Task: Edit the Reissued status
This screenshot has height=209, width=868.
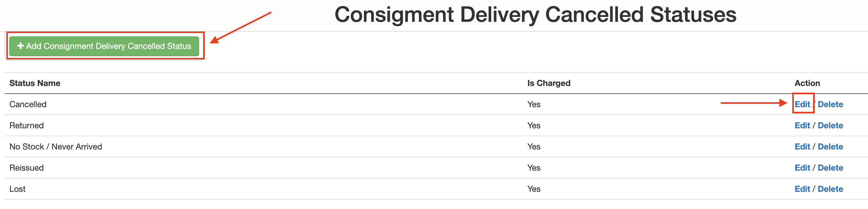Action: tap(803, 168)
